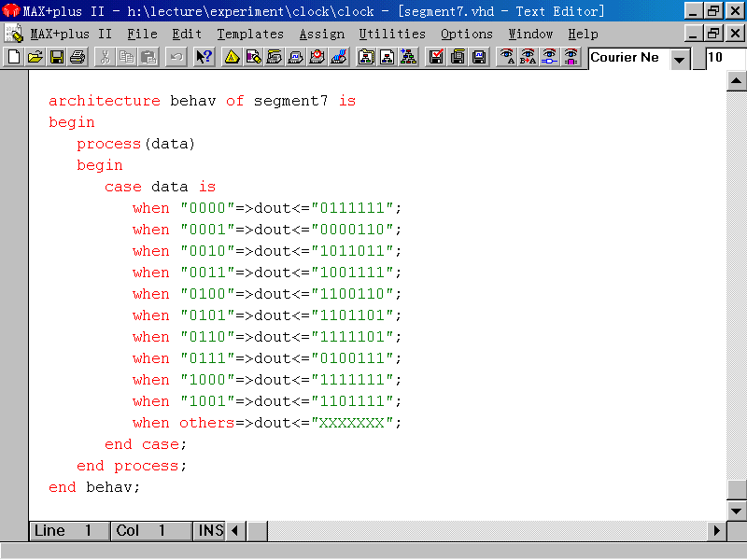Click the end case; line

(146, 444)
